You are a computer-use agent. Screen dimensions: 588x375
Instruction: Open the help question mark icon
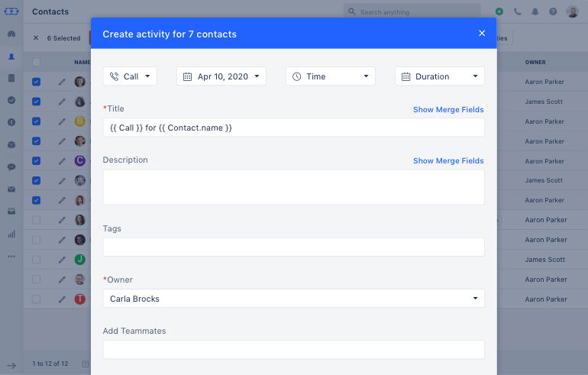(553, 11)
